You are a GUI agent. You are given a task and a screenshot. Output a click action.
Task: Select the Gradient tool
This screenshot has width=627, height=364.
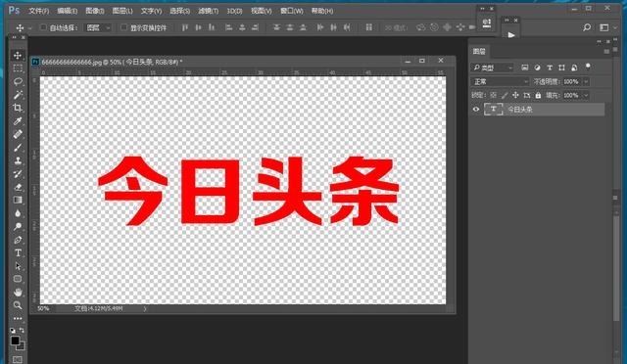pyautogui.click(x=18, y=201)
